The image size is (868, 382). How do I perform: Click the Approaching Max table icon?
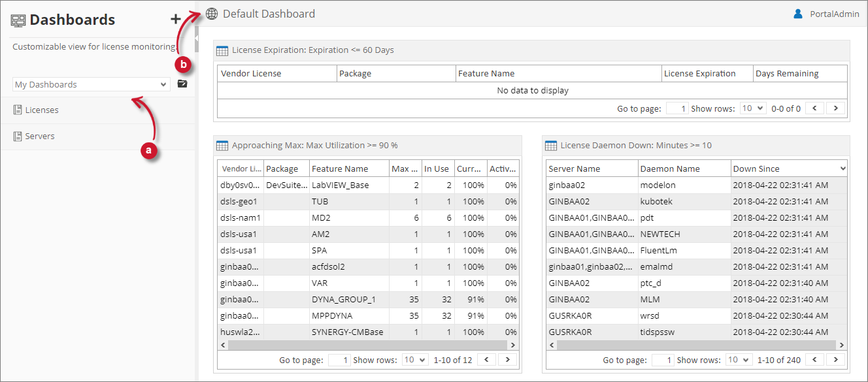(222, 146)
